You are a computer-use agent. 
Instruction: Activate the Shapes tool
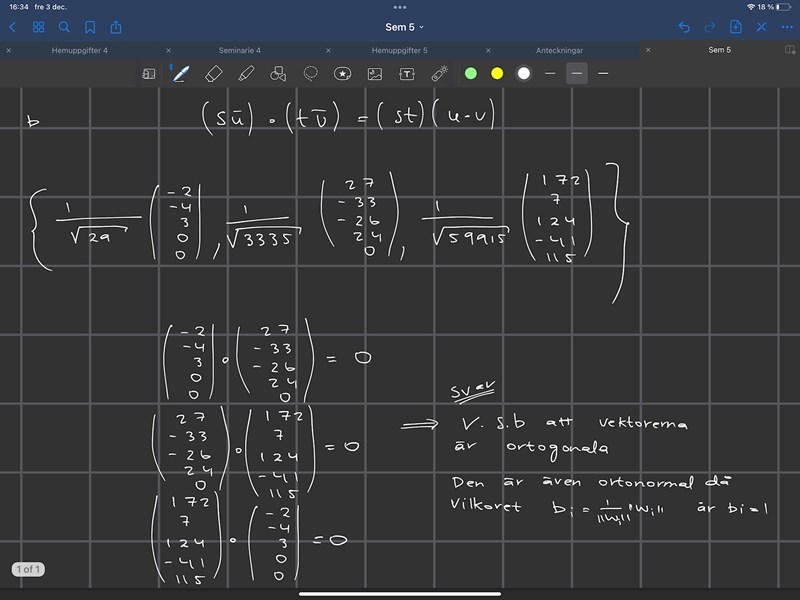click(279, 73)
